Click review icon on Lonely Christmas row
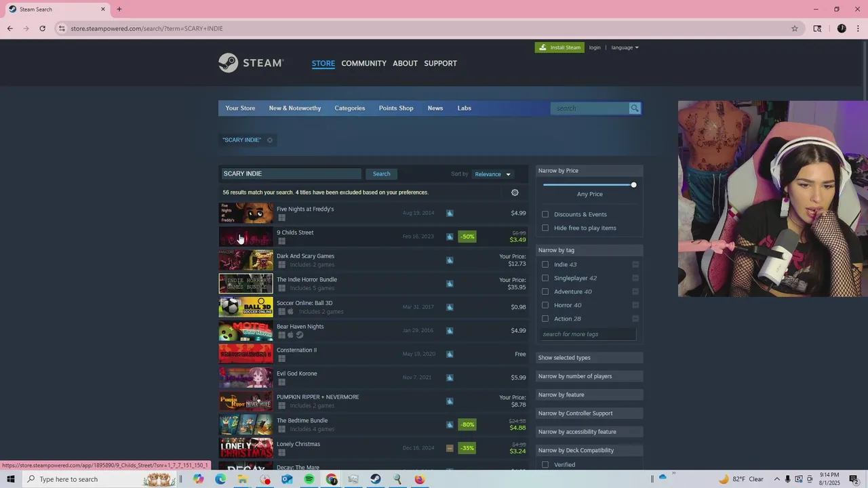The height and width of the screenshot is (488, 868). point(450,448)
